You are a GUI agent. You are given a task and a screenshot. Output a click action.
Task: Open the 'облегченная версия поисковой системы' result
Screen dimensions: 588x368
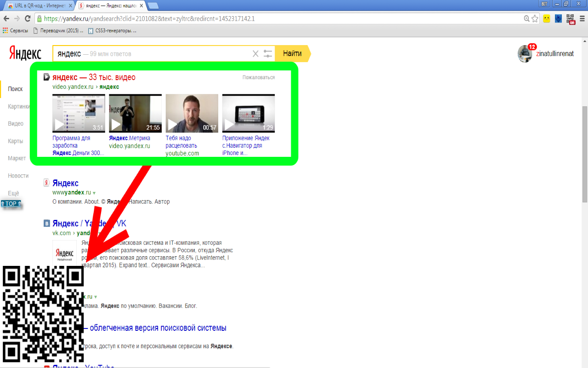(158, 328)
